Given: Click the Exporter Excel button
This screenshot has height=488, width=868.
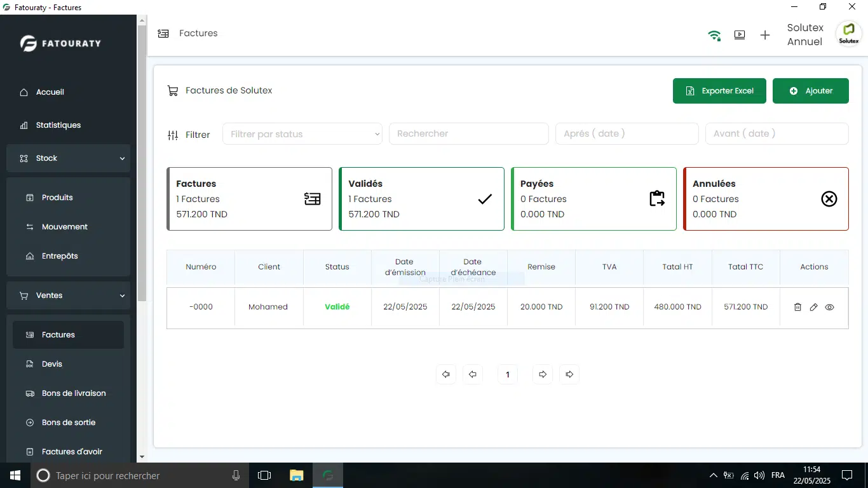Looking at the screenshot, I should 719,91.
